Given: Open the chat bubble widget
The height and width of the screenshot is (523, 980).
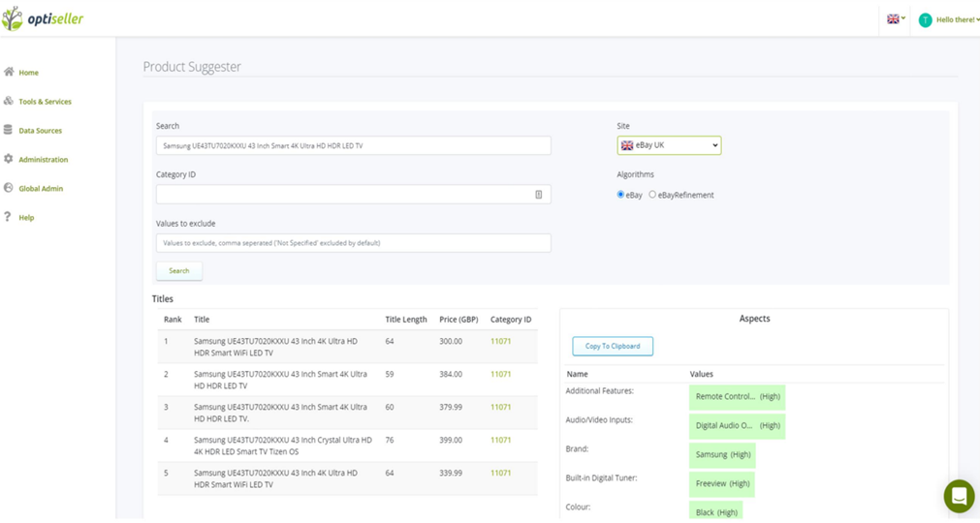Looking at the screenshot, I should pyautogui.click(x=959, y=496).
